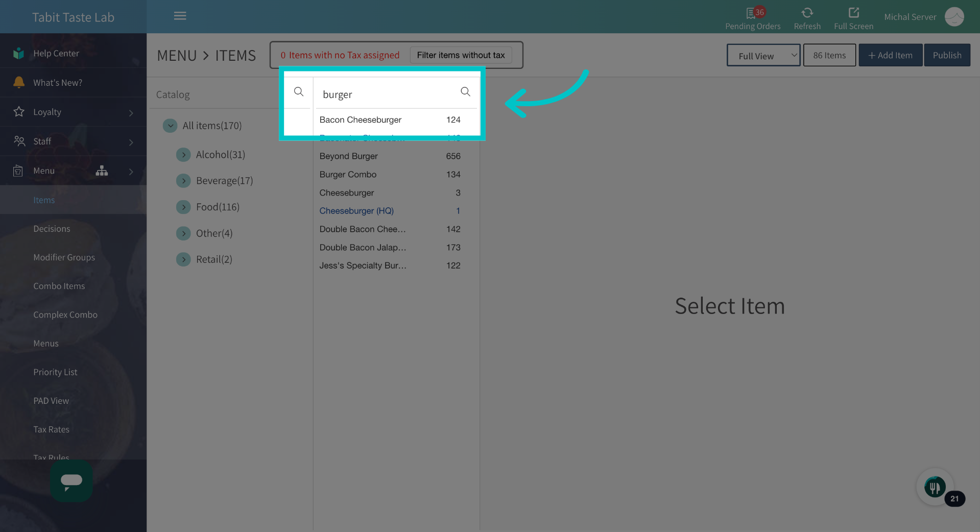Open Pending Orders from the top bar
The width and height of the screenshot is (980, 532).
pyautogui.click(x=753, y=17)
